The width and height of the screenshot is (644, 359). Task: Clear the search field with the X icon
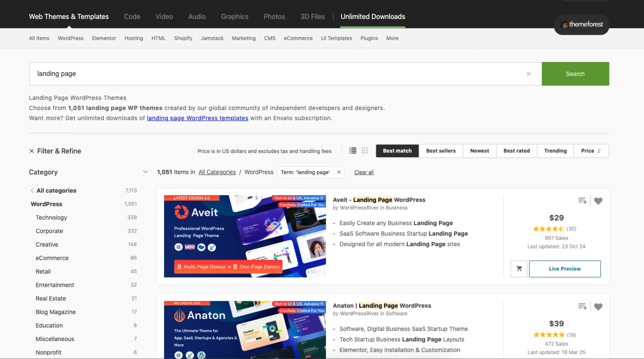(x=529, y=74)
